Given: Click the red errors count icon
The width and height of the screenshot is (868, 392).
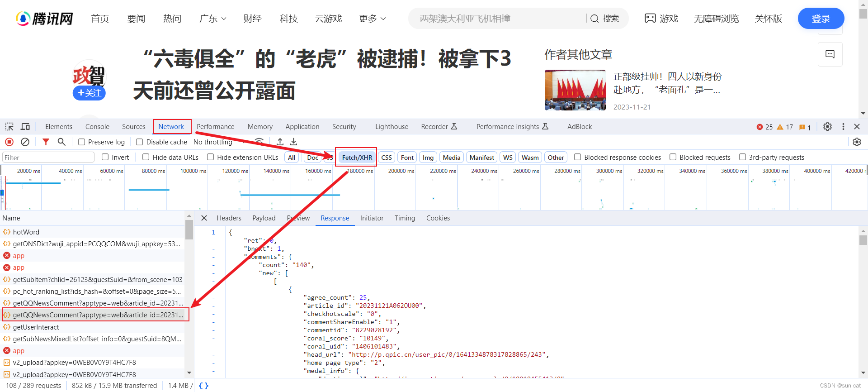Looking at the screenshot, I should pyautogui.click(x=760, y=127).
